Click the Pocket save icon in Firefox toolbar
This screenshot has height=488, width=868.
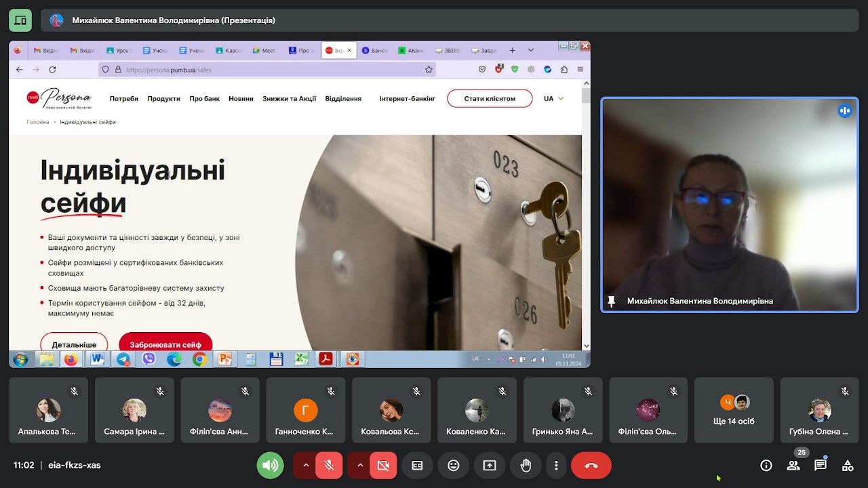point(482,69)
